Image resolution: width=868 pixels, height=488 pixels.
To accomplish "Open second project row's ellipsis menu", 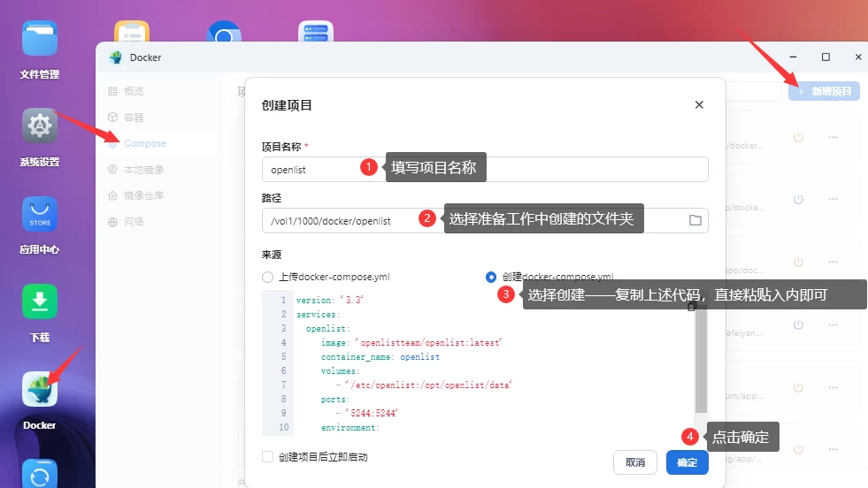I will click(x=833, y=200).
